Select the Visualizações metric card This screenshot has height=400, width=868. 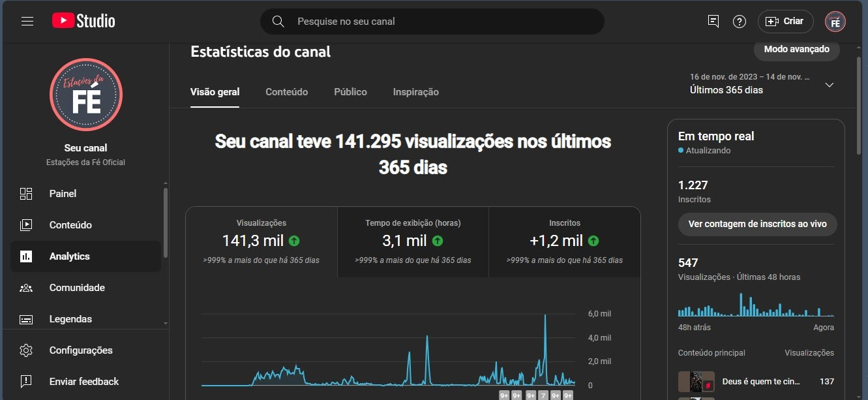pyautogui.click(x=262, y=242)
